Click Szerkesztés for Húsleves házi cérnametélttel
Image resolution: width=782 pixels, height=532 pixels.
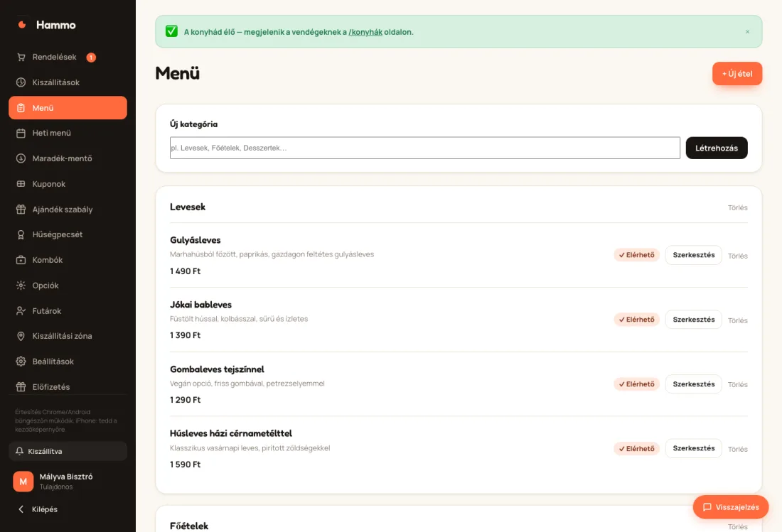[x=694, y=449]
